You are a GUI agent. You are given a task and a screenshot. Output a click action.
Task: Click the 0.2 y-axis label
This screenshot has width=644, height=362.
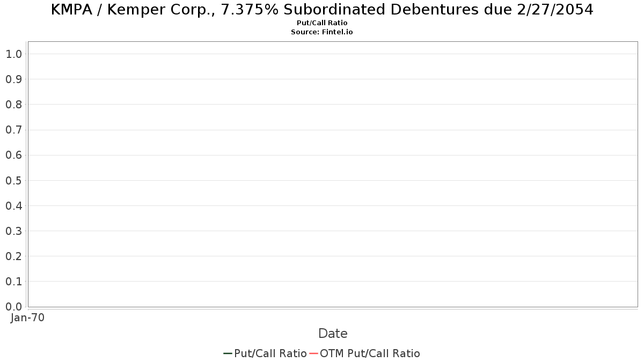tap(13, 256)
